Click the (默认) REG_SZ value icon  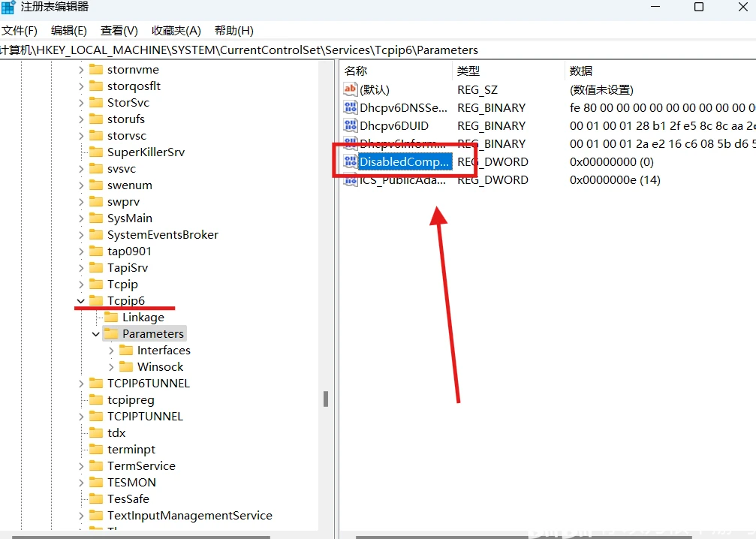(x=350, y=89)
